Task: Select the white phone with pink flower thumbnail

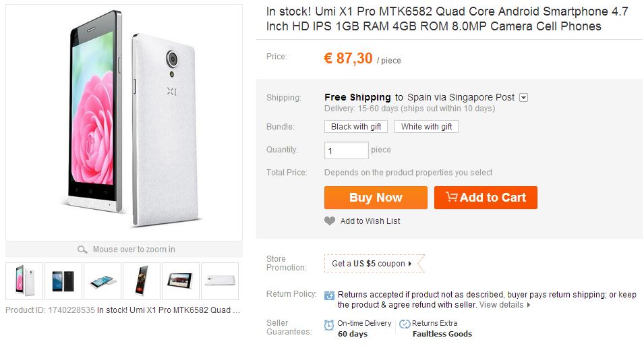Action: pos(24,281)
